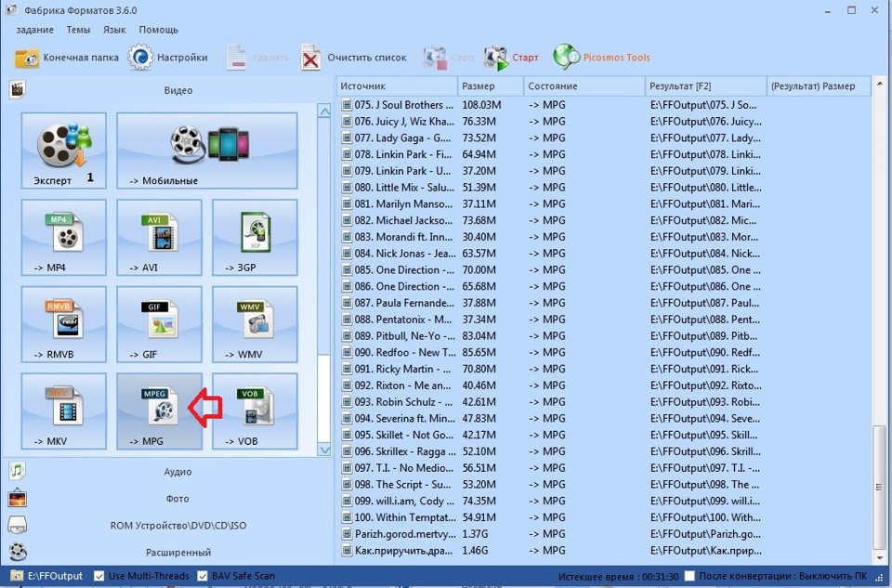This screenshot has height=588, width=892.
Task: Click task list scroll down arrow
Action: 880,558
